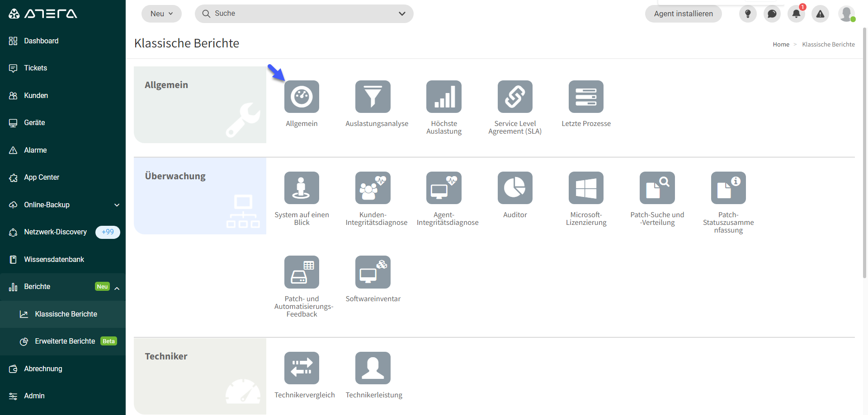Open Service Level Agreement (SLA) report
This screenshot has width=868, height=415.
tap(515, 97)
